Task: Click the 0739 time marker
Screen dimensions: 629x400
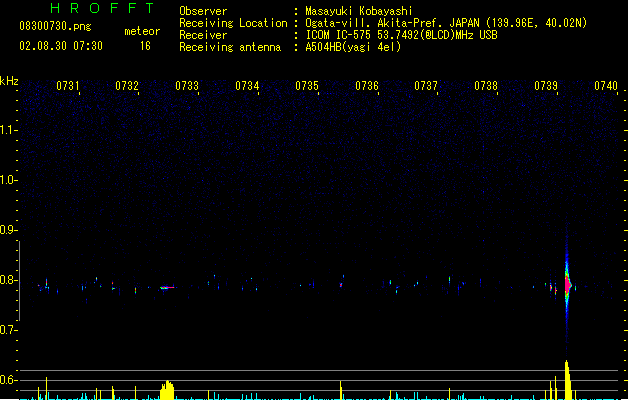Action: coord(546,86)
